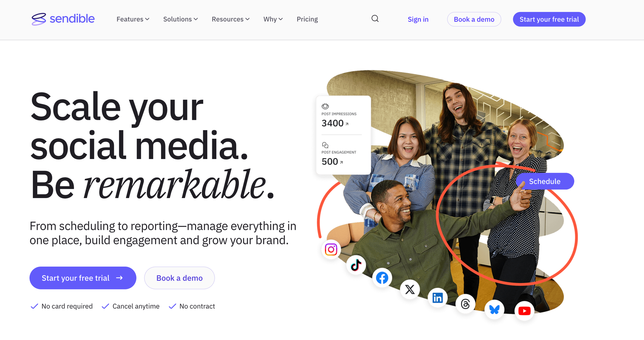Select the TikTok icon

click(356, 265)
